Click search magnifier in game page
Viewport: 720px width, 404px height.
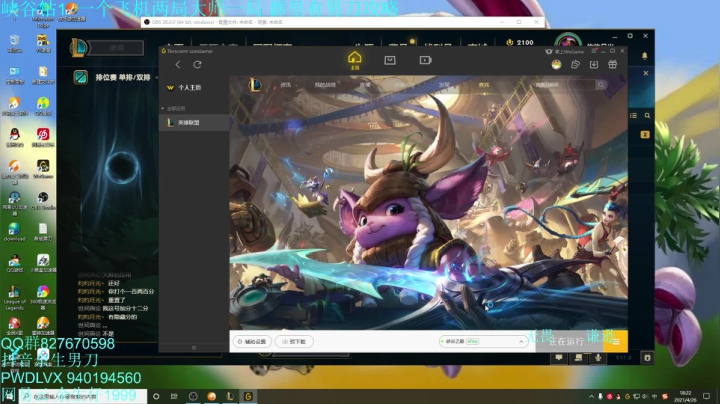coord(601,84)
